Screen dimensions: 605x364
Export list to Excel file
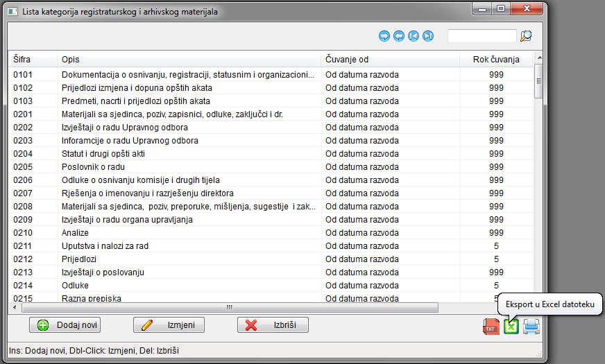pyautogui.click(x=511, y=326)
